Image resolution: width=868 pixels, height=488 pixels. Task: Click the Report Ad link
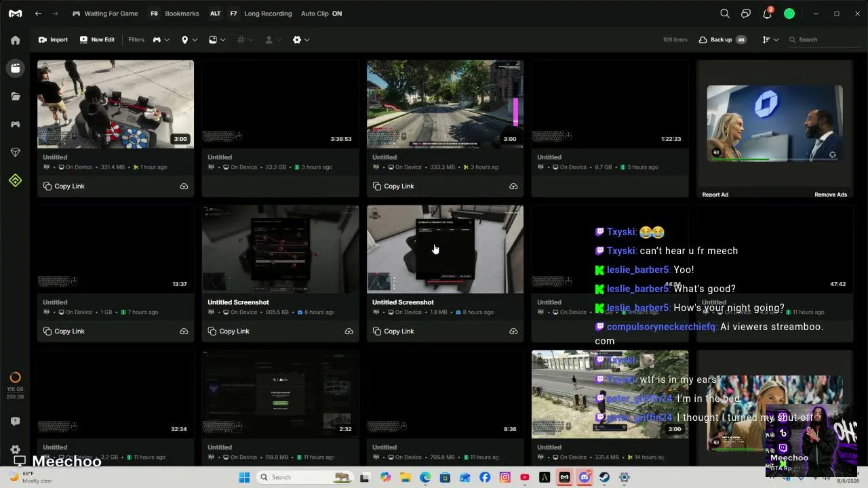tap(715, 195)
